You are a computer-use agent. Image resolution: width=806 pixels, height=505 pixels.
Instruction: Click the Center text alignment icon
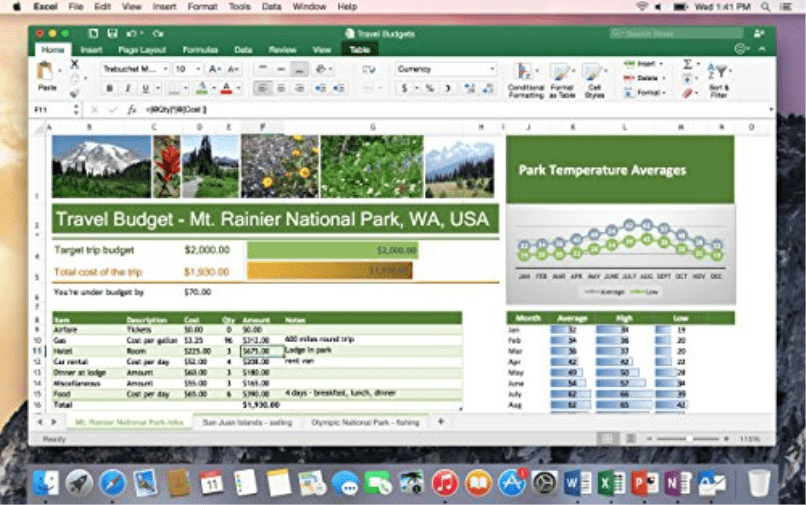point(281,88)
